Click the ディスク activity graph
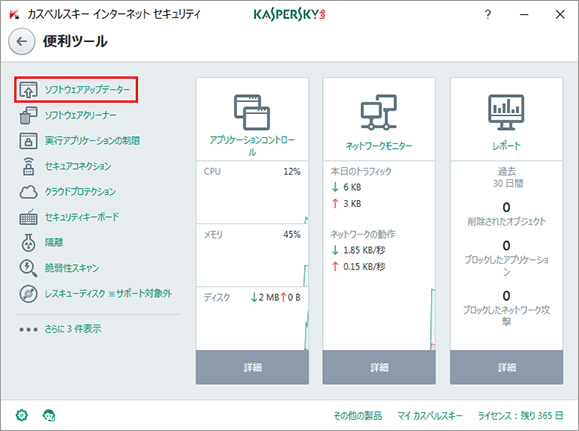 tap(252, 319)
